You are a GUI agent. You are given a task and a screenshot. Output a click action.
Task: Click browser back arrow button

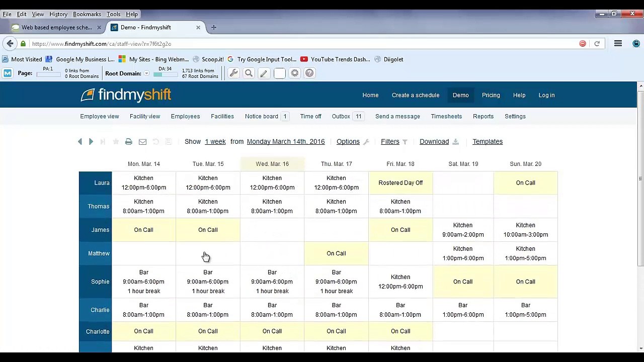10,44
